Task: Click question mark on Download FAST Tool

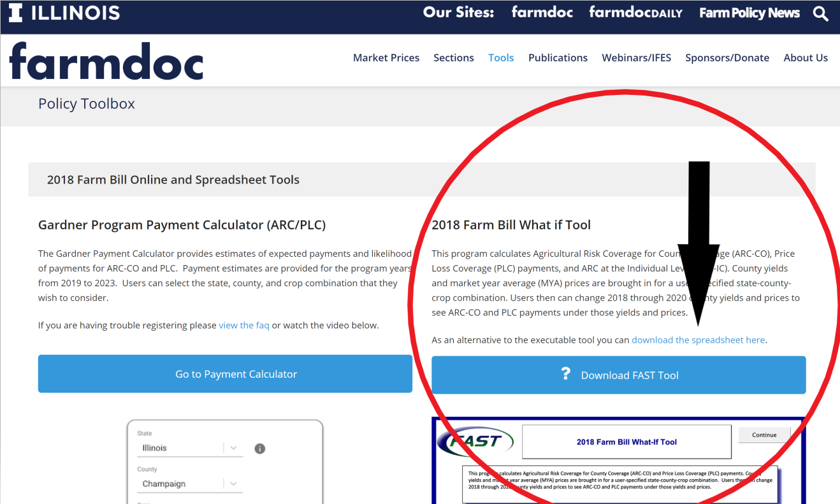Action: (565, 374)
